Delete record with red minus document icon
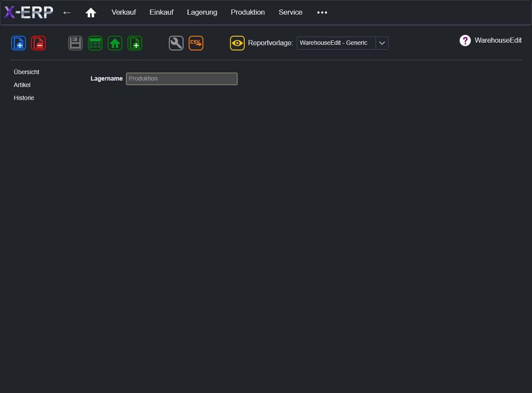 click(x=38, y=43)
